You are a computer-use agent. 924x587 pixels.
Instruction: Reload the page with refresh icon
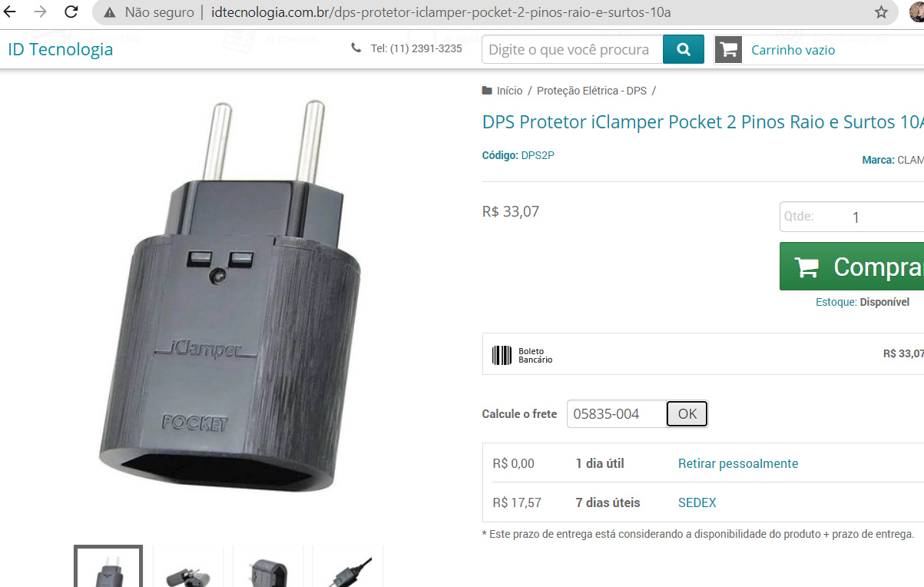click(x=71, y=12)
